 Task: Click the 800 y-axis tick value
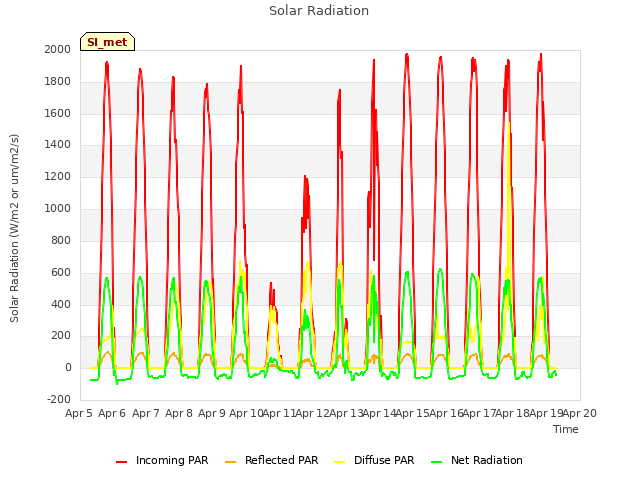(61, 240)
